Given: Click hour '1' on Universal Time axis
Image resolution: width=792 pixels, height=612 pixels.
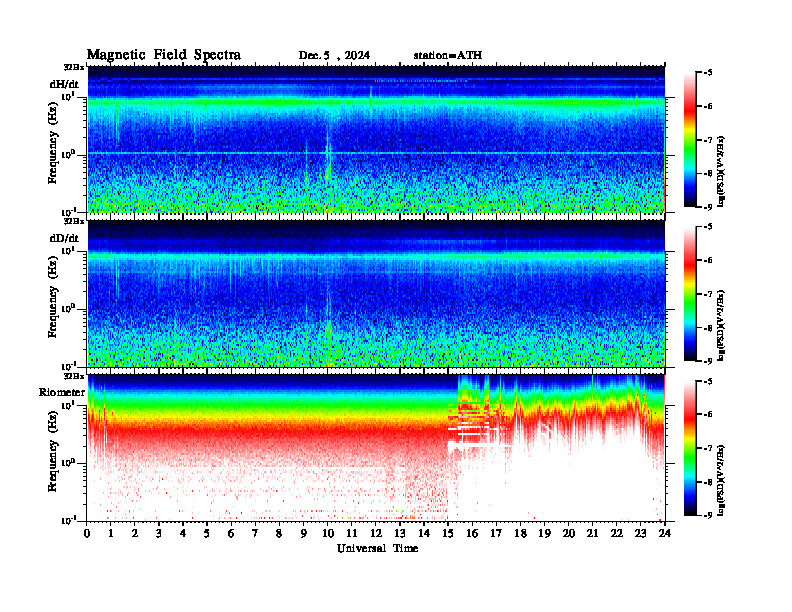Looking at the screenshot, I should point(111,533).
